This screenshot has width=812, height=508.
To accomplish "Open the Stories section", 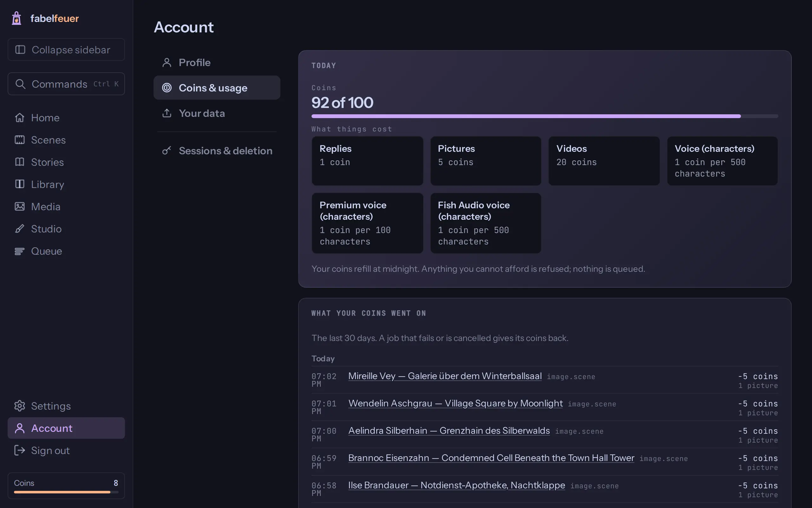I will tap(66, 162).
